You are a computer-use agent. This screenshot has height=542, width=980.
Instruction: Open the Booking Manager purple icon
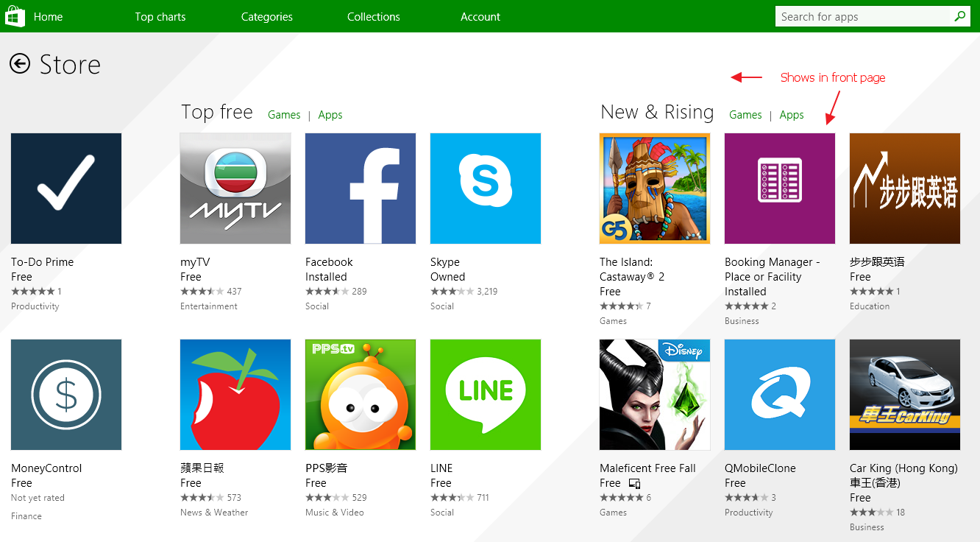[780, 189]
